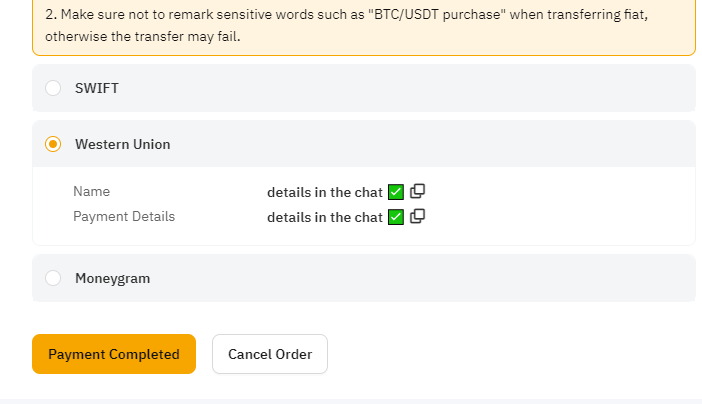Select the Moneygram radio button
The image size is (702, 404).
point(53,278)
